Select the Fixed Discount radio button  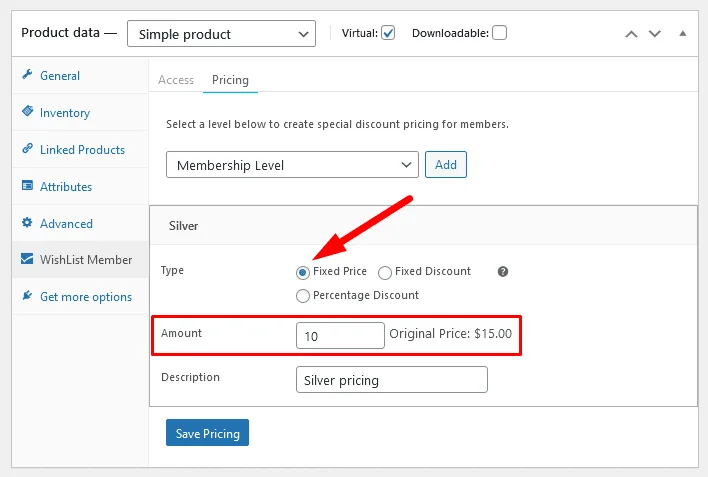[385, 272]
